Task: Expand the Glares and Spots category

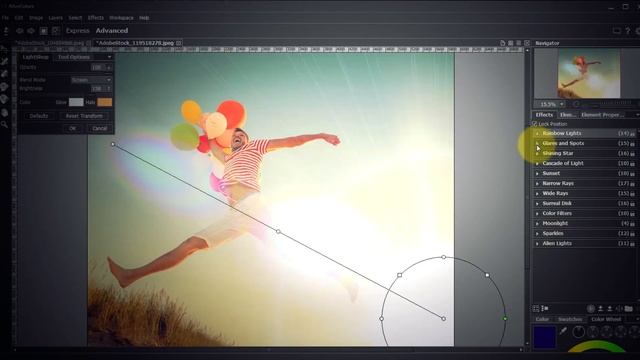Action: click(537, 144)
